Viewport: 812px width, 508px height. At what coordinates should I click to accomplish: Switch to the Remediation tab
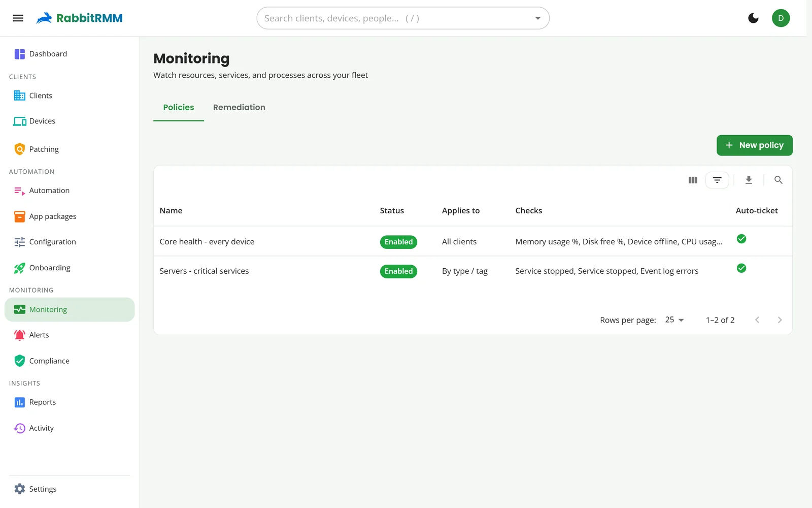(239, 107)
